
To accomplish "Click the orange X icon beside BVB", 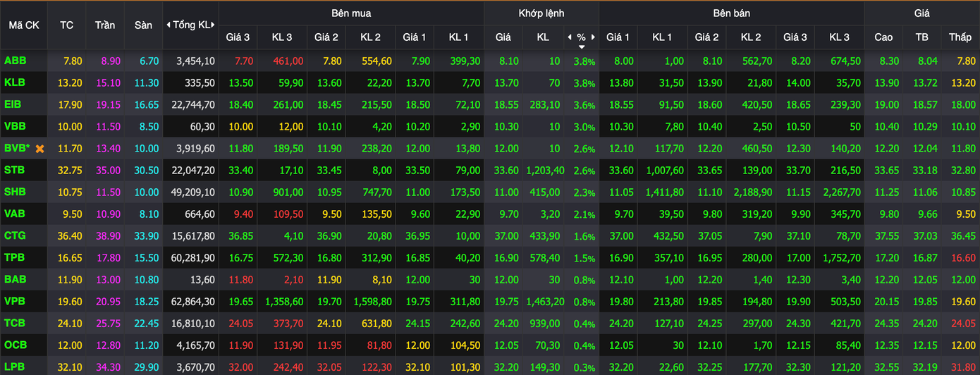I will tap(40, 149).
